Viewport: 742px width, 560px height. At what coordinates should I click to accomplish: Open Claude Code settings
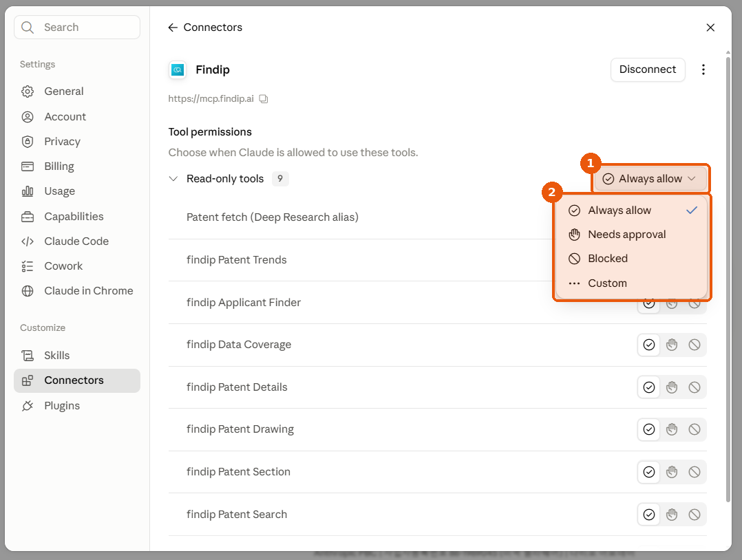pos(77,241)
